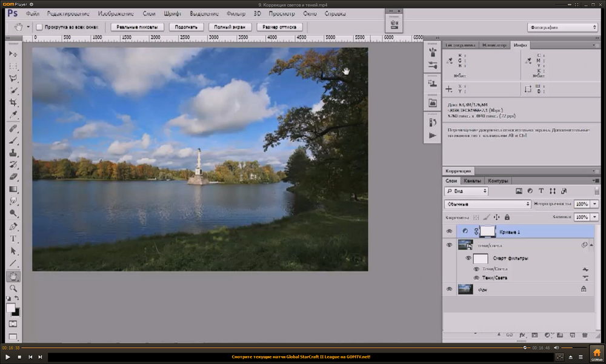
Task: Enable 'Прокрутка во всех окнах' checkbox
Action: click(39, 27)
